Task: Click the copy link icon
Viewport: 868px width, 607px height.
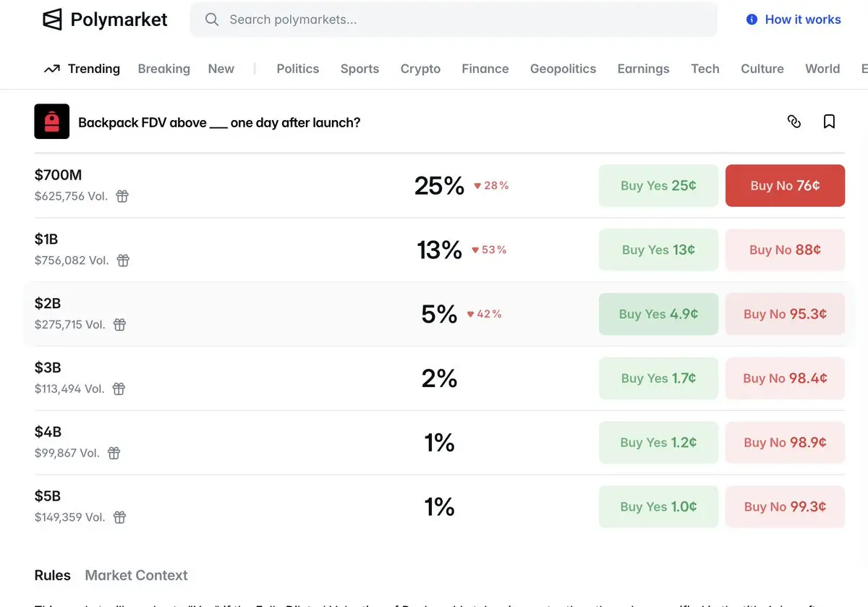Action: [794, 122]
